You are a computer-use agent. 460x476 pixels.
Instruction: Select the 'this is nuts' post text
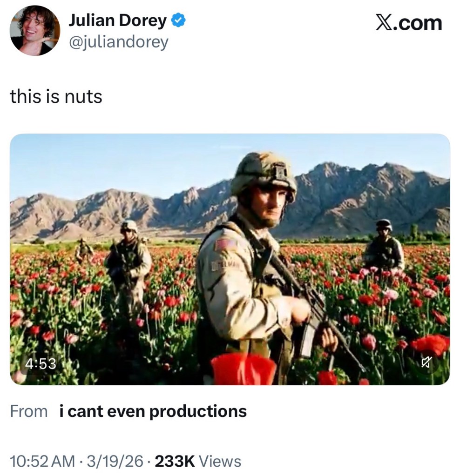coord(56,96)
